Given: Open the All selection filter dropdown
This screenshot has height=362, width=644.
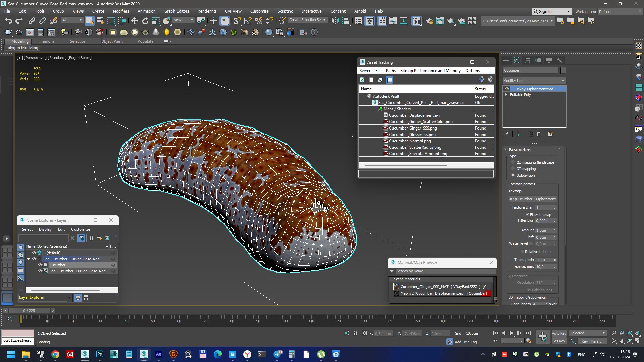Looking at the screenshot, I should (x=72, y=20).
